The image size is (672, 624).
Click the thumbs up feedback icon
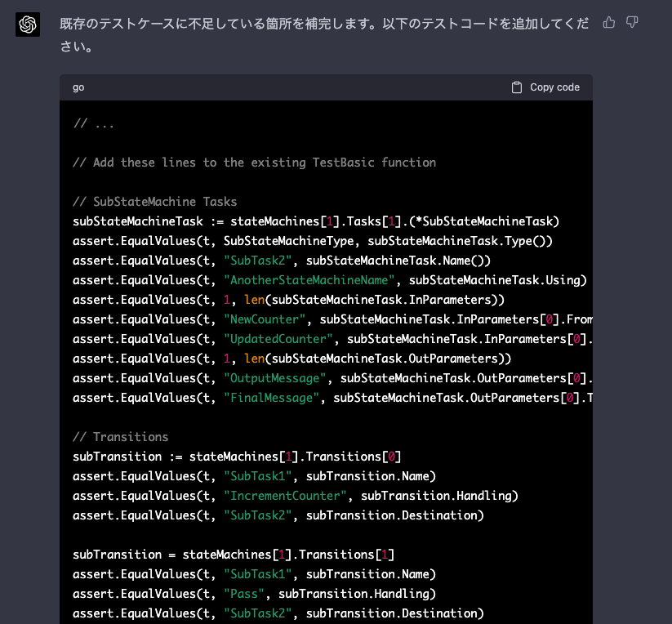608,22
